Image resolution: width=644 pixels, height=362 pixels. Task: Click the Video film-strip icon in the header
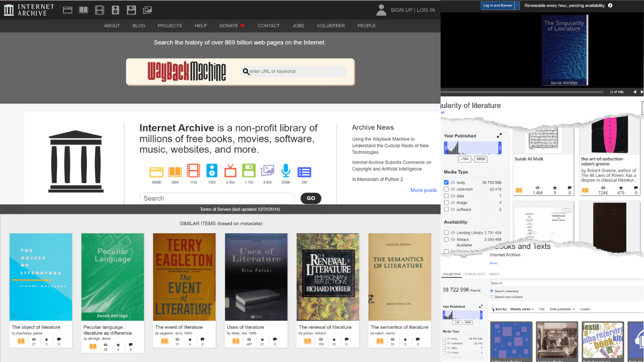pyautogui.click(x=99, y=10)
